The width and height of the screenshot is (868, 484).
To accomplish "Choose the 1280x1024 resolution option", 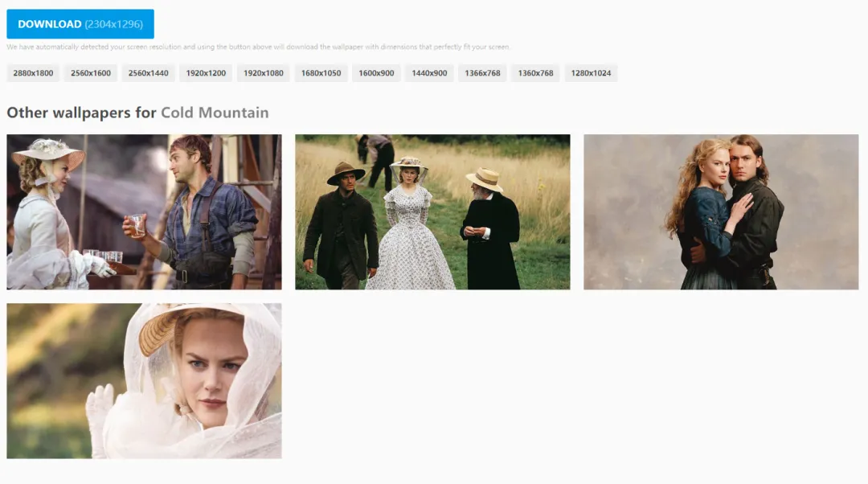I will 592,73.
